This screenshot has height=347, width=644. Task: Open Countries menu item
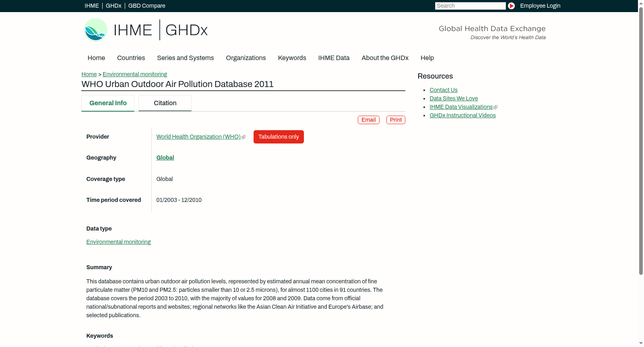point(131,58)
